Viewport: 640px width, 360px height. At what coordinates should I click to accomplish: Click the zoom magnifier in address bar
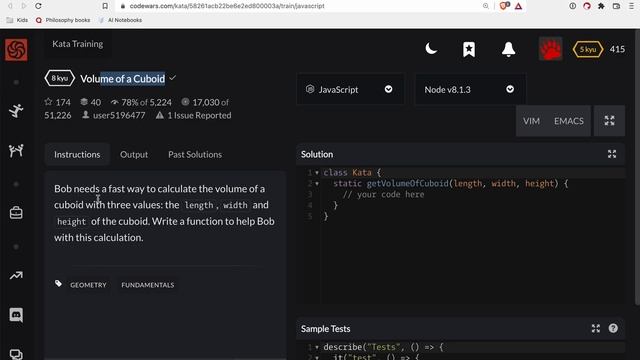click(486, 6)
